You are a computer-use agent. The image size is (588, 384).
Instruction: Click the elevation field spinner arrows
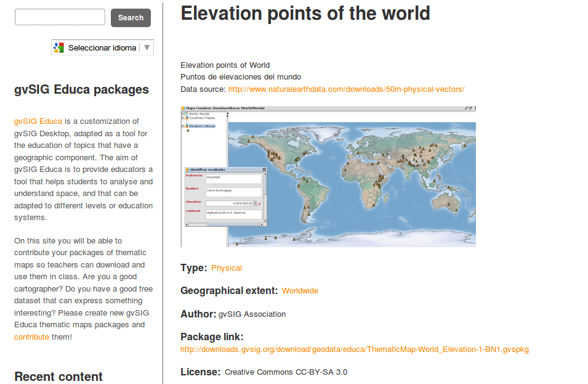click(254, 203)
